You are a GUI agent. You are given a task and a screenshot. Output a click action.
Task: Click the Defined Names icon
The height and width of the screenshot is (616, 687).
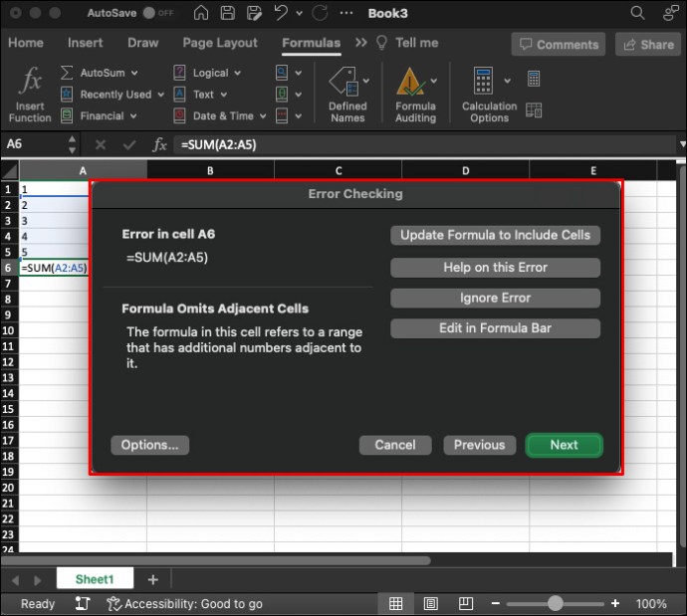(x=343, y=82)
